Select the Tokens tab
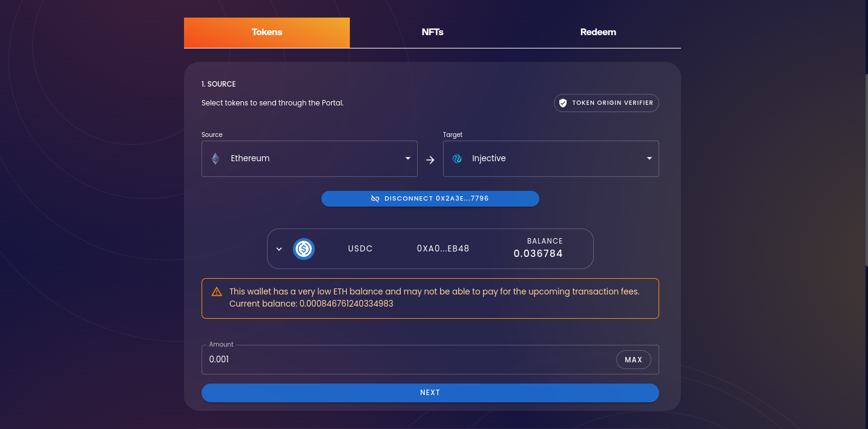 [x=267, y=32]
